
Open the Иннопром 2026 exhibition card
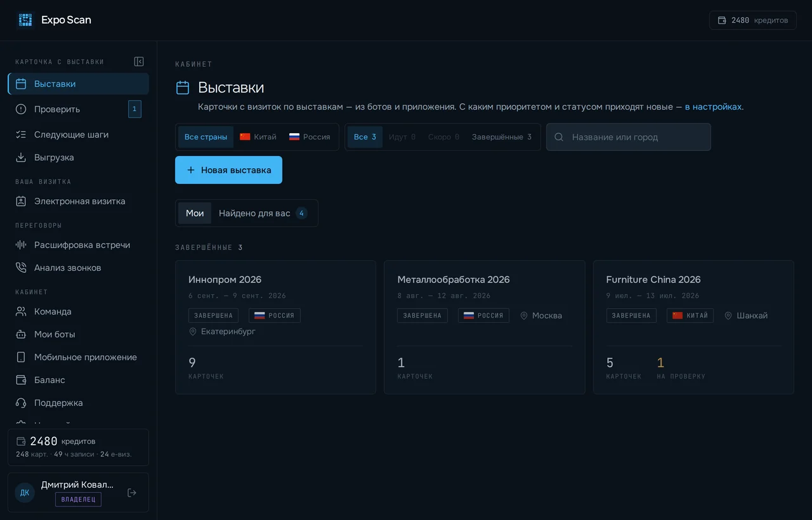pyautogui.click(x=275, y=327)
